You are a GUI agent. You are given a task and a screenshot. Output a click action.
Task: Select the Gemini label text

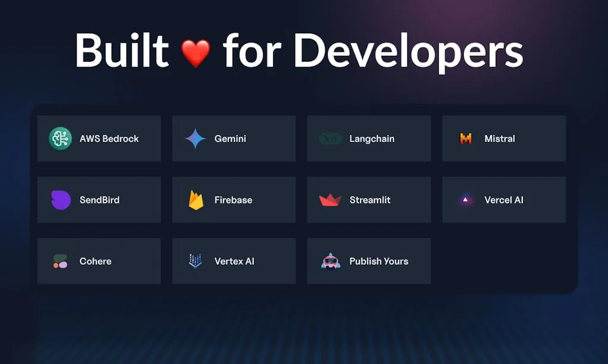(x=230, y=139)
